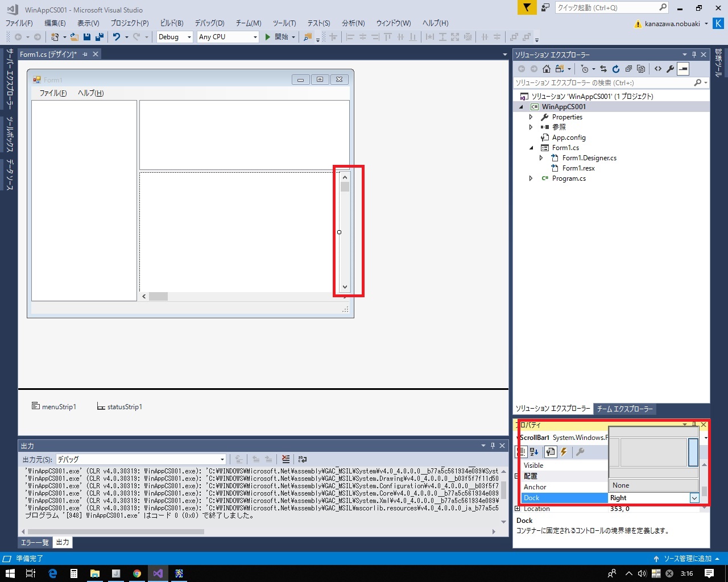This screenshot has width=728, height=582.
Task: Click the Clear All icon in Output panel
Action: pos(286,459)
